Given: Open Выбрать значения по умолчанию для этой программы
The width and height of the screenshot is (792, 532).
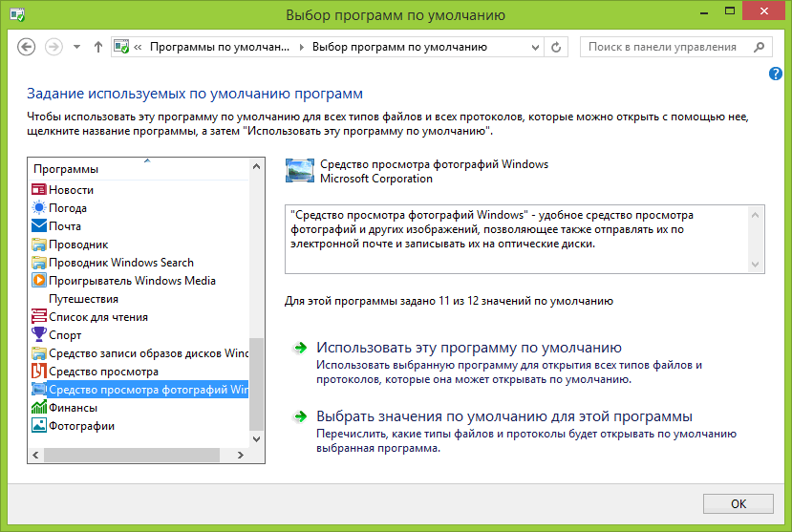Looking at the screenshot, I should coord(503,416).
